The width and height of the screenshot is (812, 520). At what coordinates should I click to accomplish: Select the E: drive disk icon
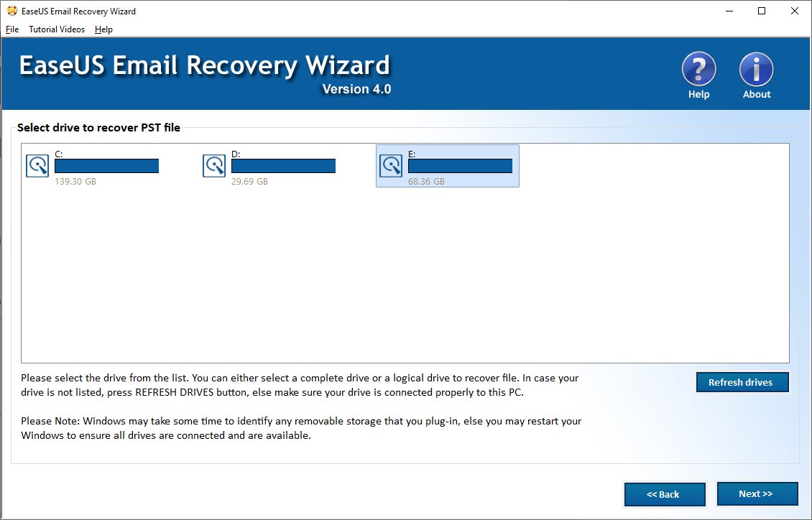pyautogui.click(x=391, y=166)
